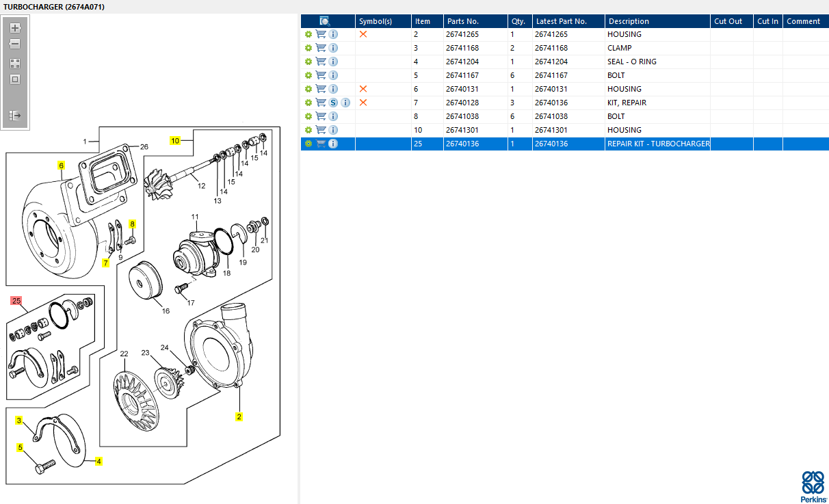Open info for CLAMP part row
The height and width of the screenshot is (504, 829).
point(333,48)
